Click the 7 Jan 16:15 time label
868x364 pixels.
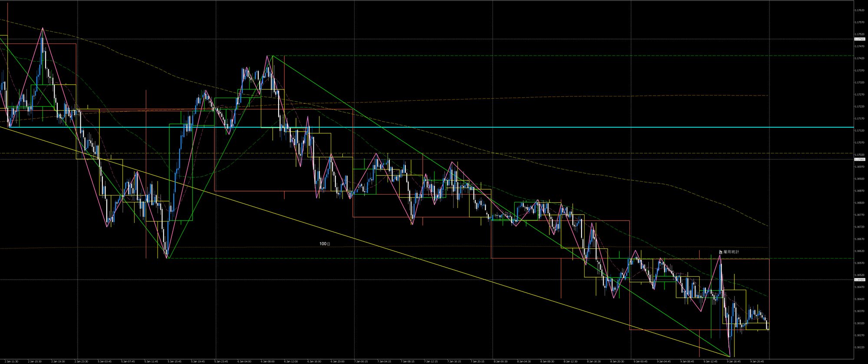[x=454, y=361]
